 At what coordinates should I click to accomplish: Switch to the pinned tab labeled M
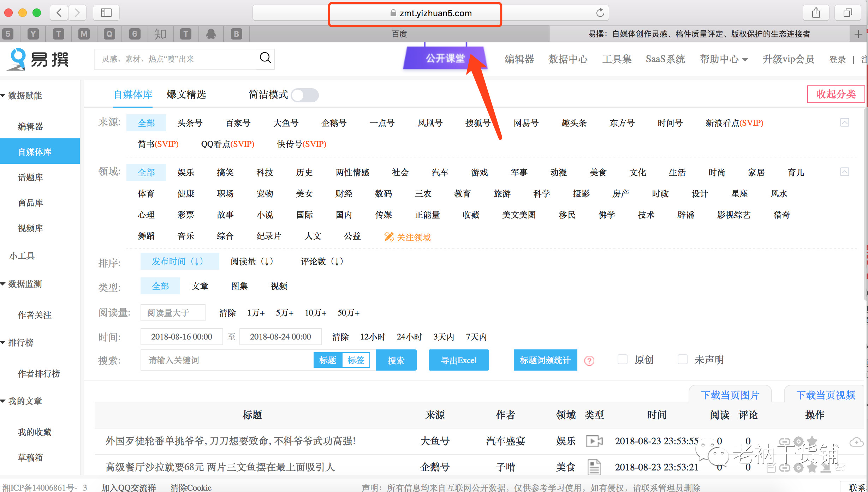click(x=84, y=34)
